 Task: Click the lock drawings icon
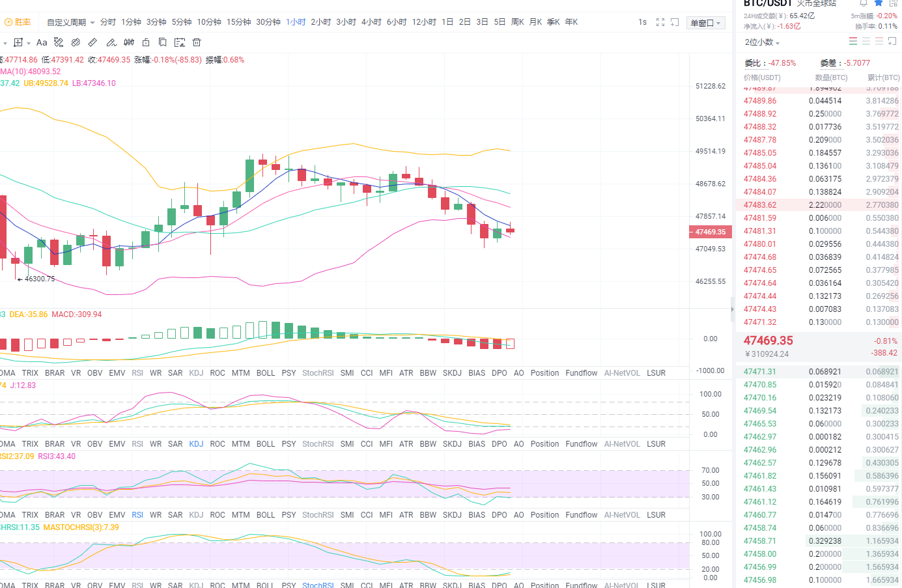point(146,42)
